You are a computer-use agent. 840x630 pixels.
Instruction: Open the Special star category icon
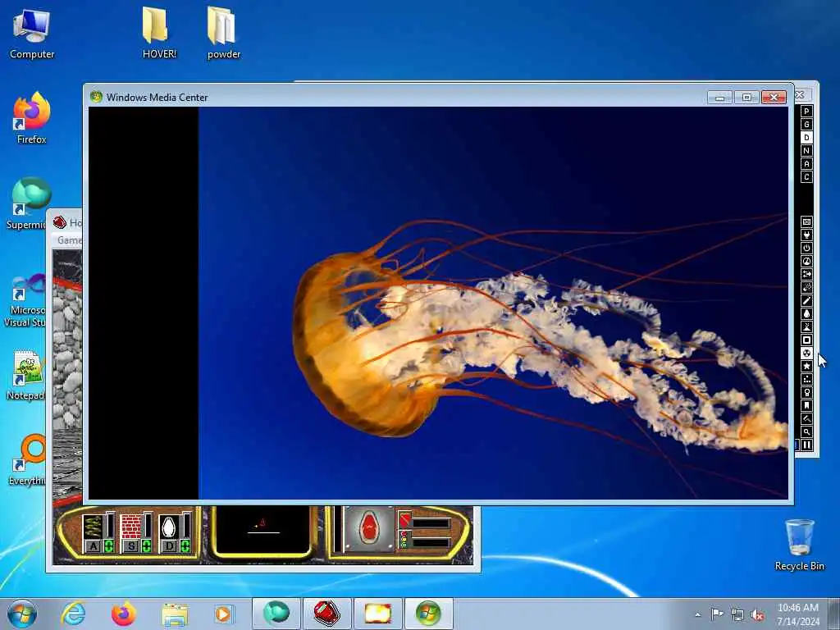(806, 366)
